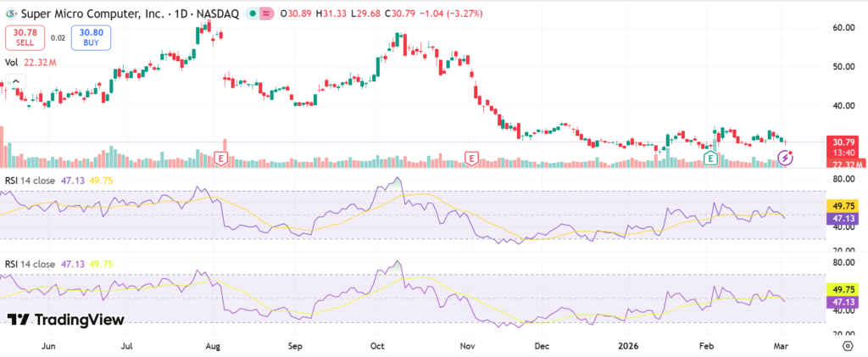Click the green market status dot
Viewport: 868px width, 357px height.
click(x=253, y=14)
